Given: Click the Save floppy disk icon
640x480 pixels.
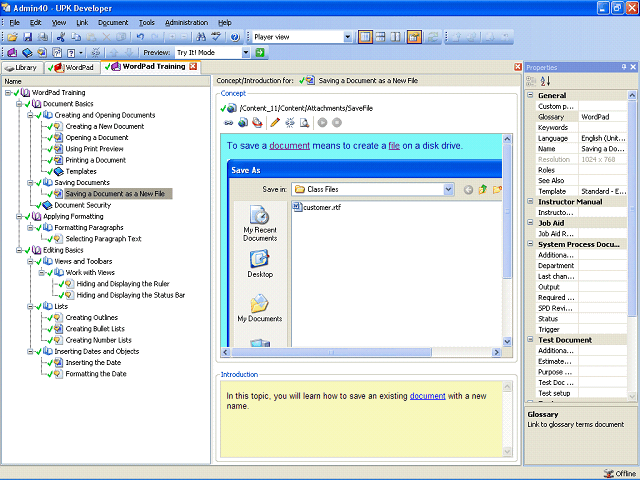Looking at the screenshot, I should pos(27,37).
